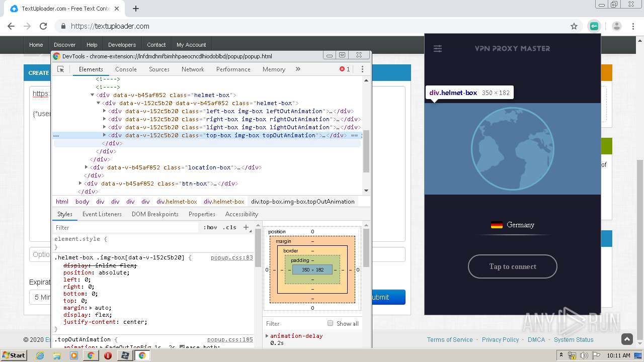This screenshot has height=362, width=644.
Task: Open the Discover menu on TextUploader
Action: [x=64, y=45]
